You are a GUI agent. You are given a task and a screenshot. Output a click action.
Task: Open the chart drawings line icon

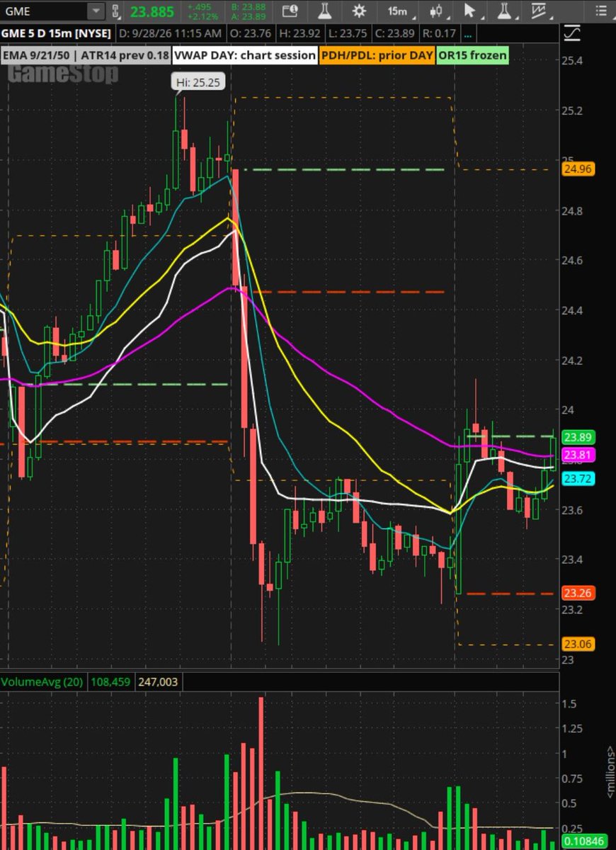(x=539, y=11)
